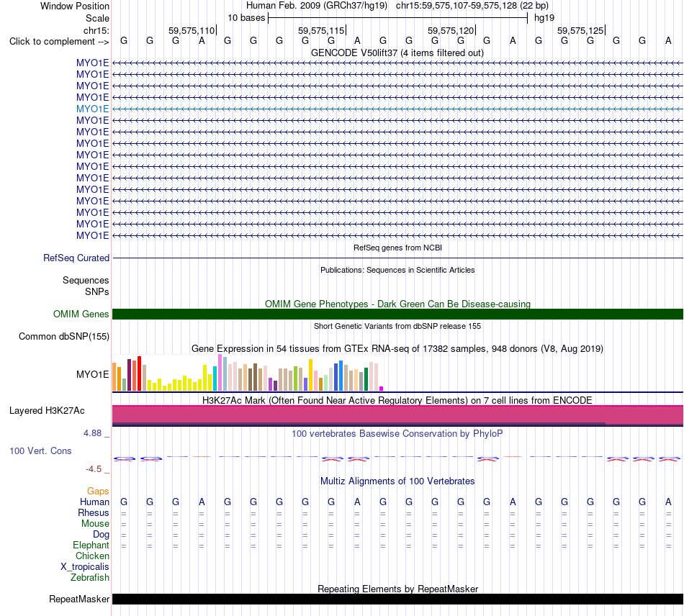Click the chr15: ruler label
This screenshot has width=684, height=616.
coord(96,30)
